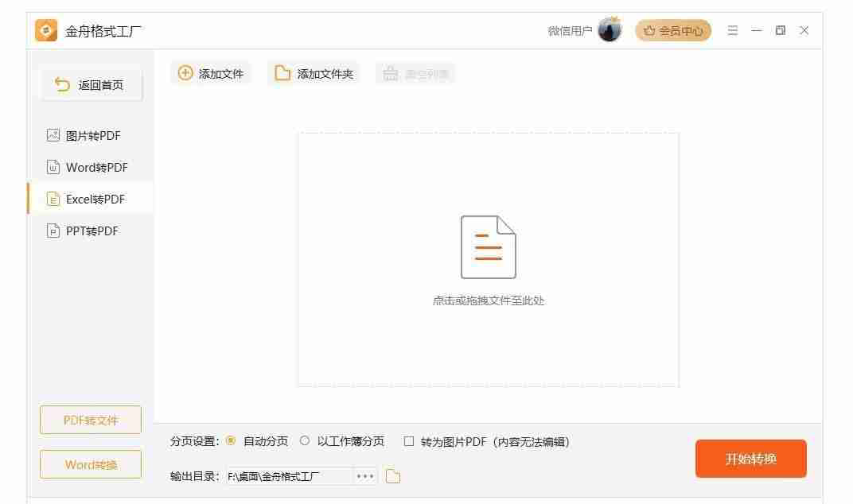The image size is (853, 504).
Task: Click 添加文件夹 to add a folder
Action: pos(314,73)
